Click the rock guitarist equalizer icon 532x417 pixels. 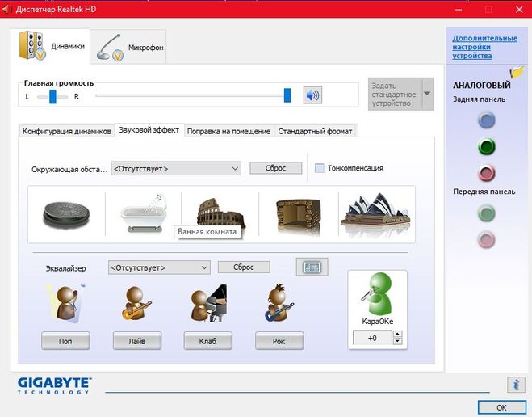pyautogui.click(x=279, y=303)
